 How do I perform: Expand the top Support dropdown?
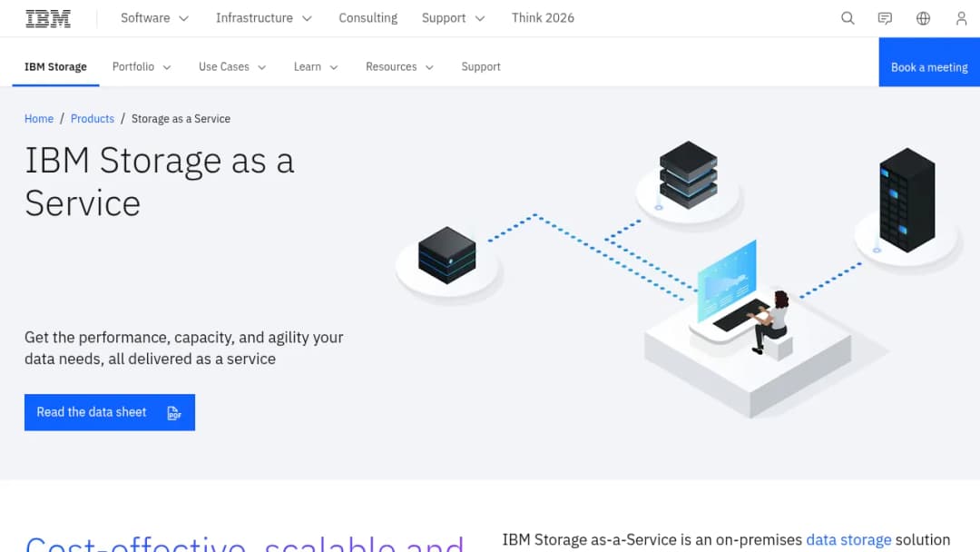pyautogui.click(x=453, y=18)
